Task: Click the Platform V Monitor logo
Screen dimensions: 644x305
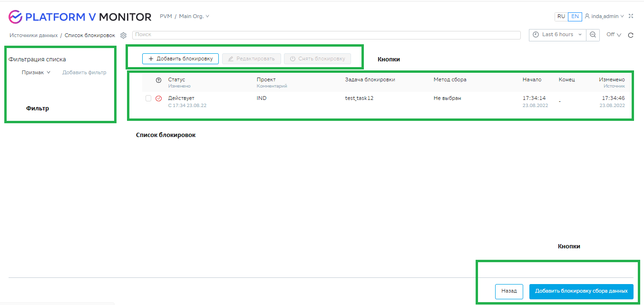Action: pos(80,17)
